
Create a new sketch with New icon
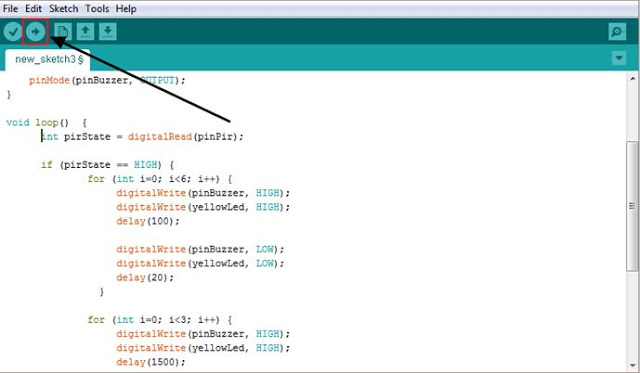[x=63, y=31]
